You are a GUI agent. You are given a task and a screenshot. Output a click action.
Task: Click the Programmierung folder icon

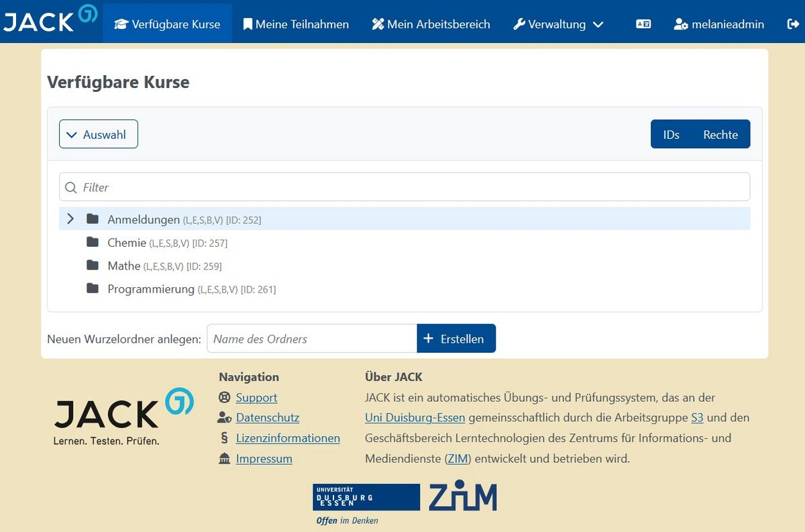93,289
